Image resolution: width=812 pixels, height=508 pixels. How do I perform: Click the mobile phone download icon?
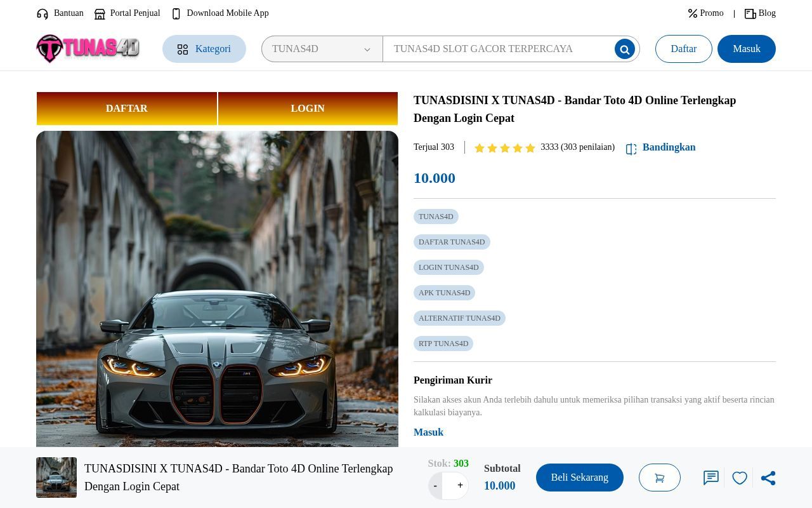[x=176, y=13]
